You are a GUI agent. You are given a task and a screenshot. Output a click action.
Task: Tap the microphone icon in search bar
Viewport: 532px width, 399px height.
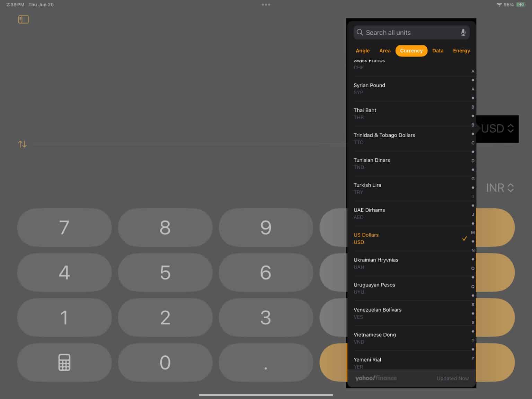[x=463, y=32]
